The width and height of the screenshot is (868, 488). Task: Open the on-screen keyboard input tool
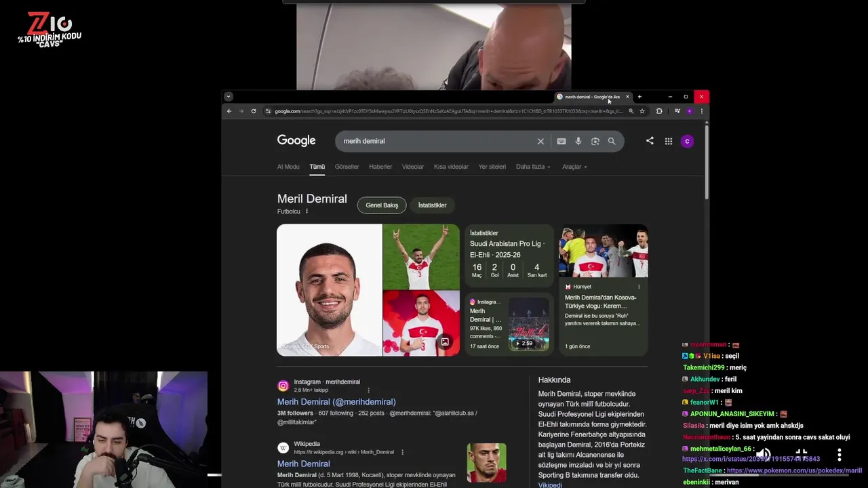pos(561,141)
